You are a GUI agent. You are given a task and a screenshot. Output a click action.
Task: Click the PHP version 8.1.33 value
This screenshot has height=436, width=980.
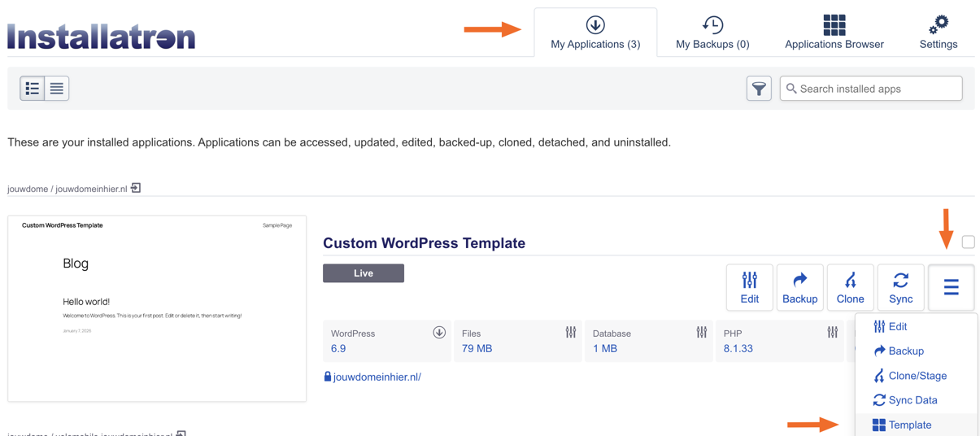pyautogui.click(x=738, y=349)
